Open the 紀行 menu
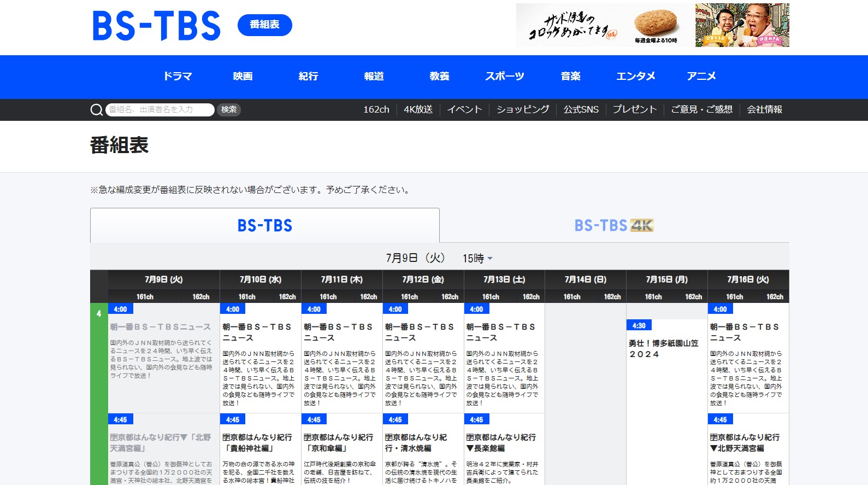This screenshot has width=868, height=485. [308, 77]
